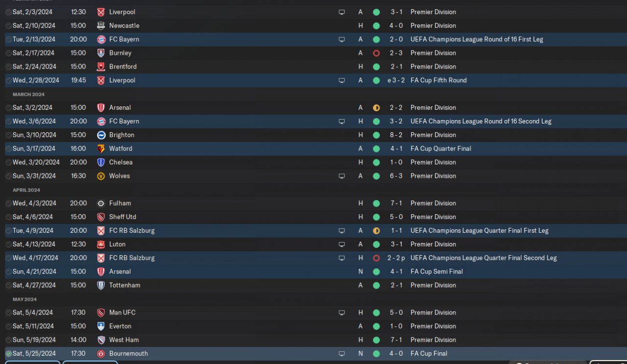Click the Watford club badge icon

[x=101, y=148]
